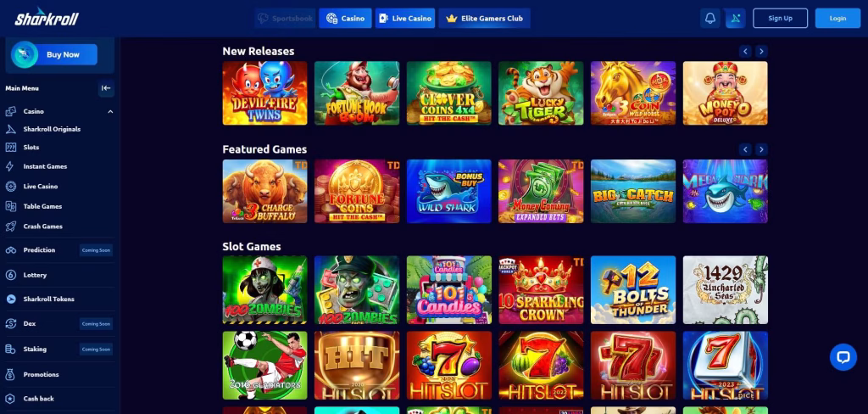This screenshot has width=868, height=414.
Task: Click the Sharkroll fin icon beside Sign Up
Action: coord(735,19)
